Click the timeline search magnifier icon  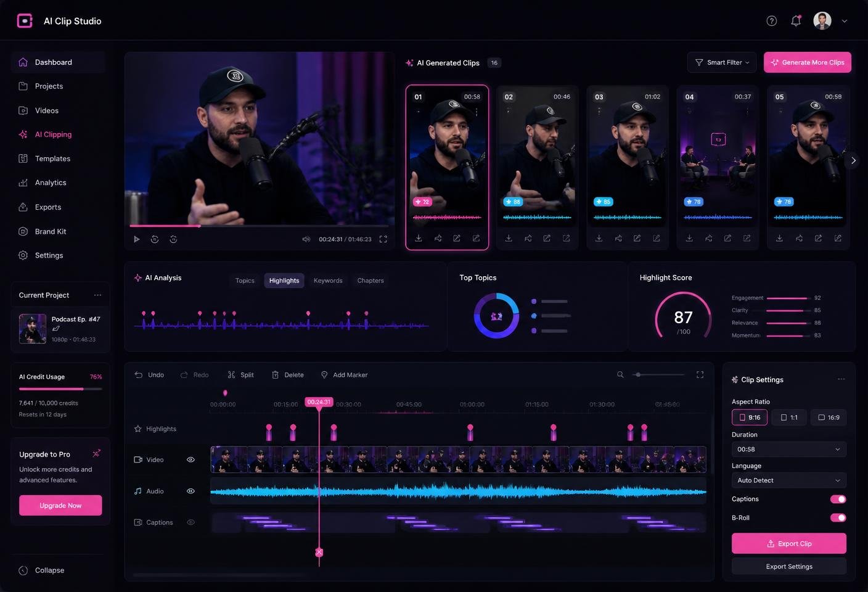(x=620, y=374)
